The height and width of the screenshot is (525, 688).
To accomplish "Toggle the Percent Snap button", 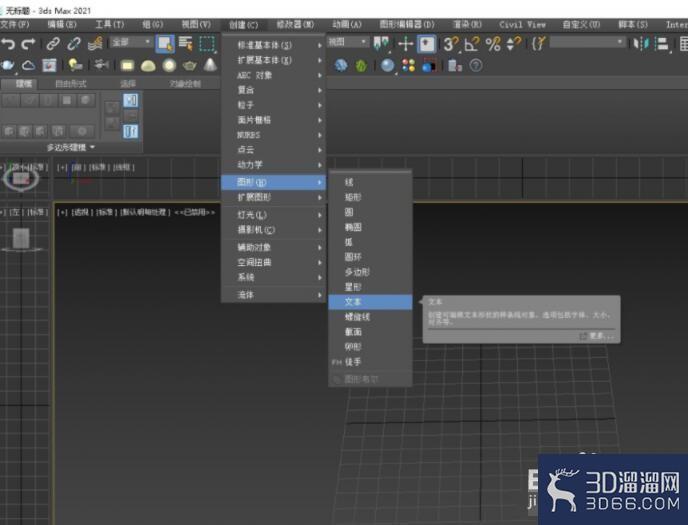I will [493, 44].
